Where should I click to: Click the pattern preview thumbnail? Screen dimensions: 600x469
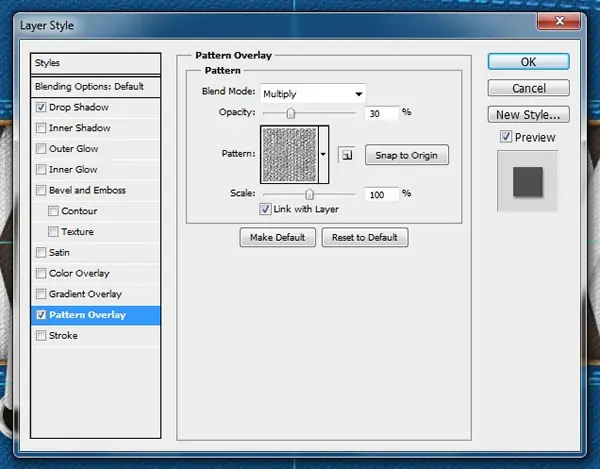pyautogui.click(x=290, y=155)
